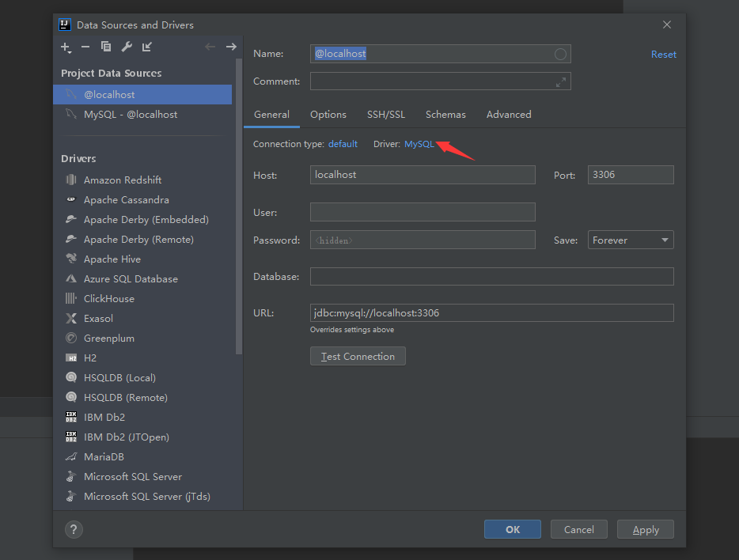Image resolution: width=739 pixels, height=560 pixels.
Task: Click the Reset link
Action: click(663, 54)
